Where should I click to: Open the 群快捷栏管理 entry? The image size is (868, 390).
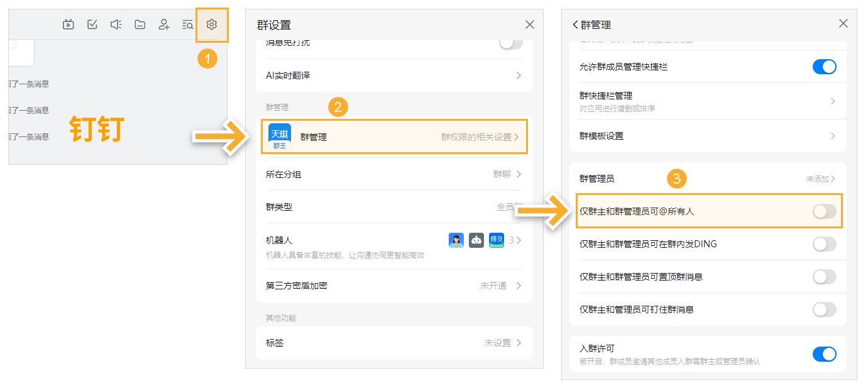pyautogui.click(x=707, y=101)
